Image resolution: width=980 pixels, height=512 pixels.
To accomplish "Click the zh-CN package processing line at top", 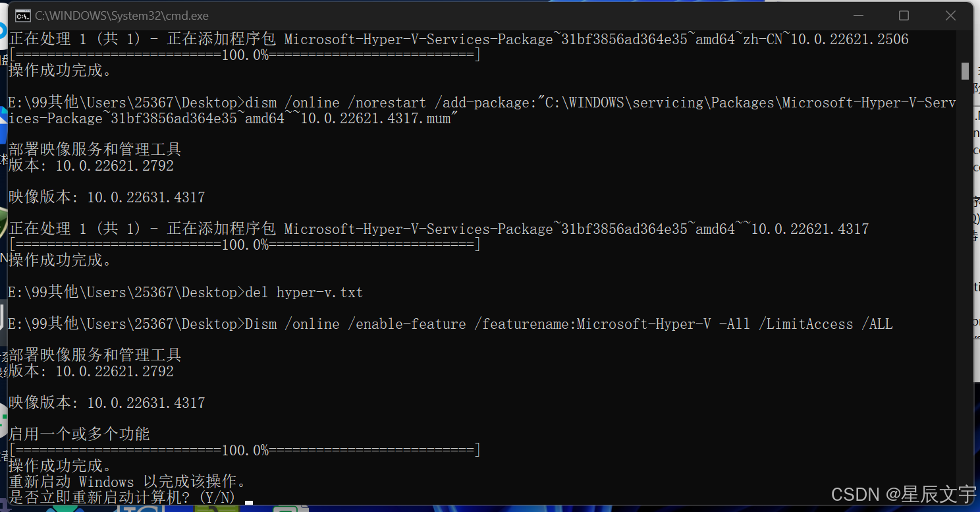I will [x=458, y=39].
